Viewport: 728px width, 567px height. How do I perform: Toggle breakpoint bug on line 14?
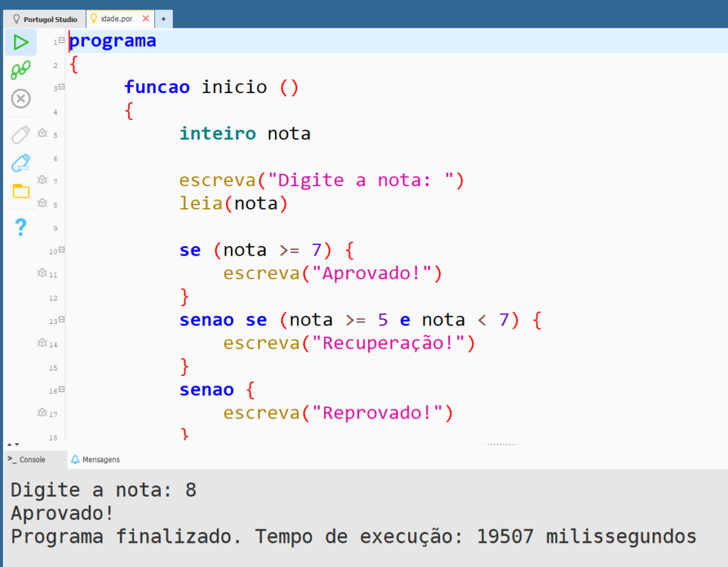[x=42, y=343]
